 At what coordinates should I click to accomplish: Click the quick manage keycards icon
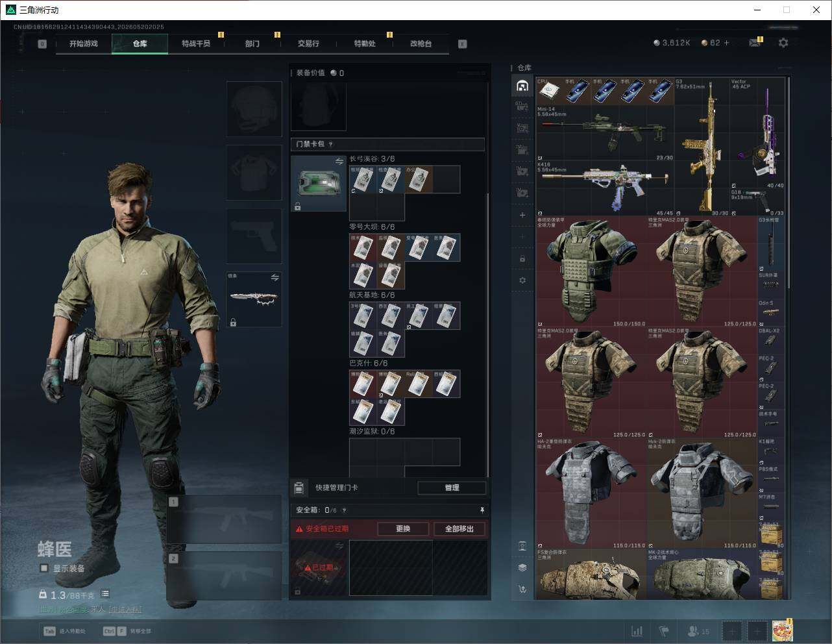tap(299, 488)
